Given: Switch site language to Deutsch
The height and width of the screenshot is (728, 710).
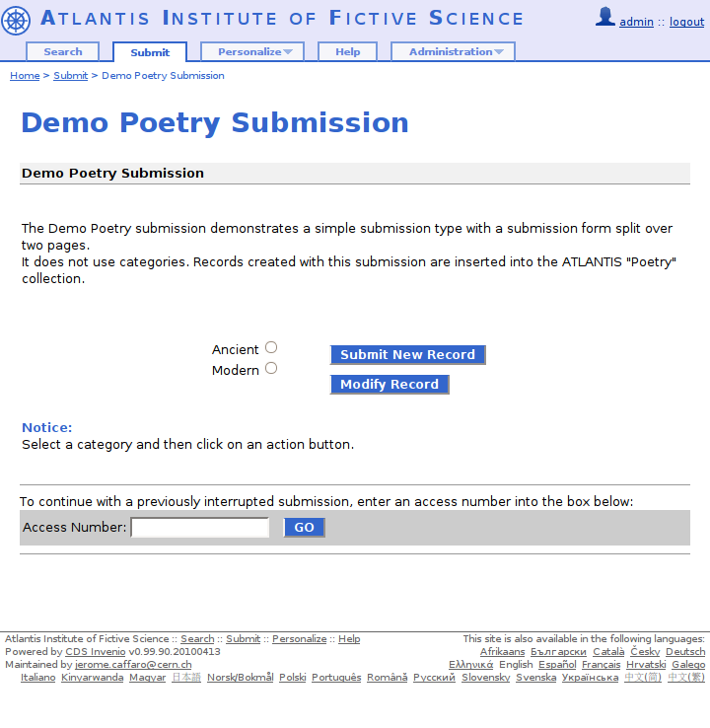Looking at the screenshot, I should 685,652.
